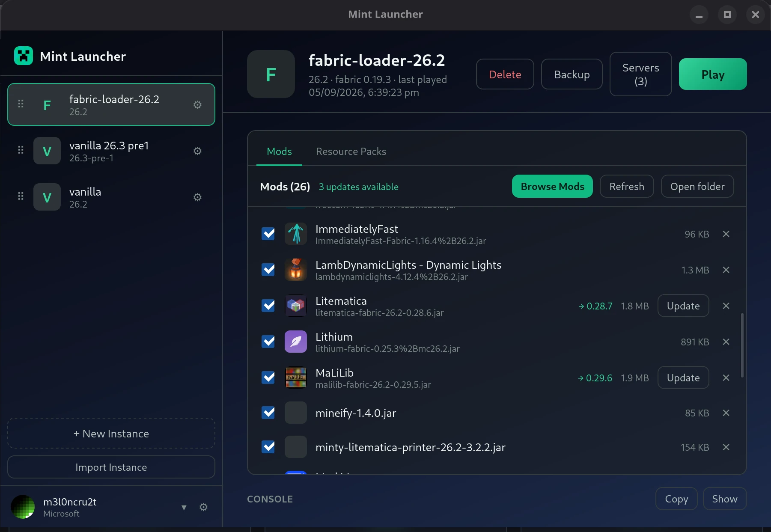Screen dimensions: 771x532
Task: Disable the LambDynamicLights mod checkbox
Action: (x=268, y=270)
